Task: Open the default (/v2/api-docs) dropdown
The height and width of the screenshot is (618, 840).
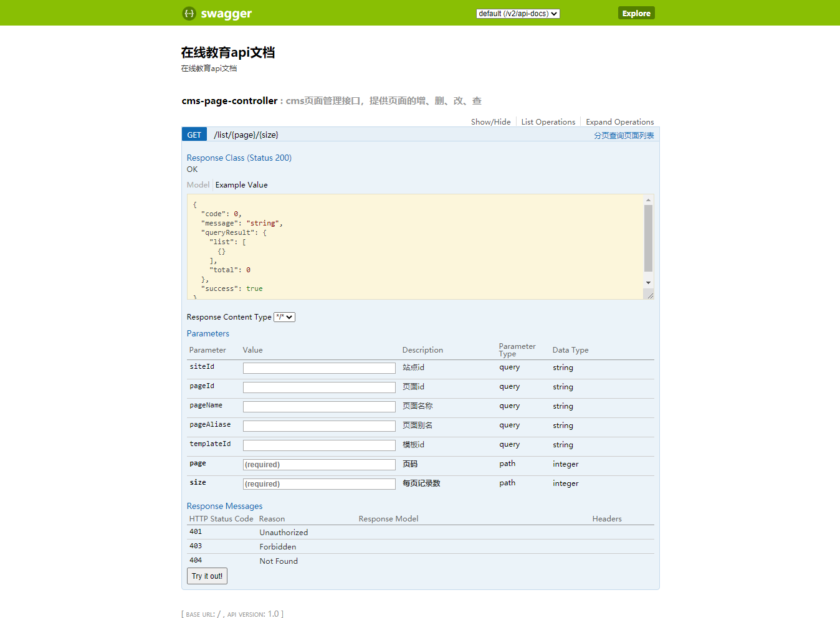Action: pos(518,14)
